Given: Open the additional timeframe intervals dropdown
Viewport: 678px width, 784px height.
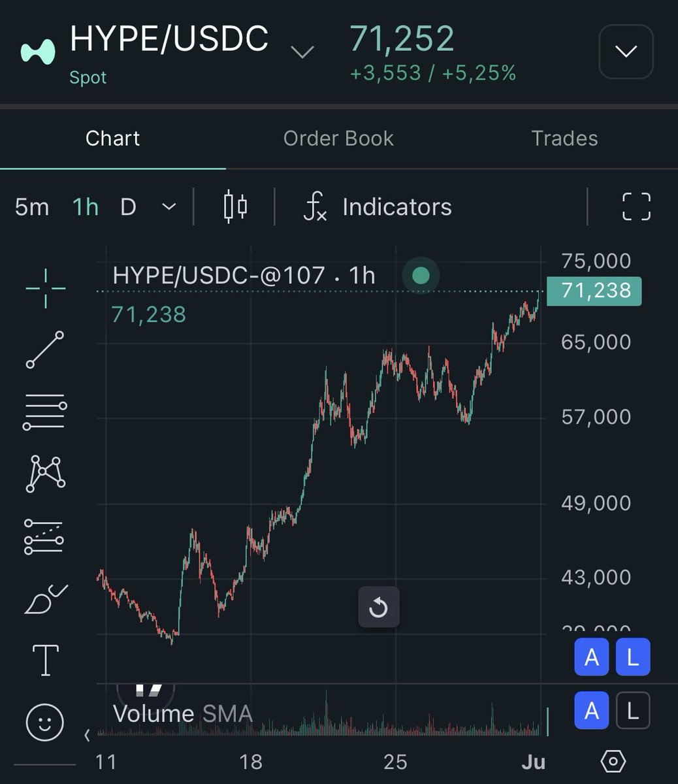Looking at the screenshot, I should click(x=169, y=207).
